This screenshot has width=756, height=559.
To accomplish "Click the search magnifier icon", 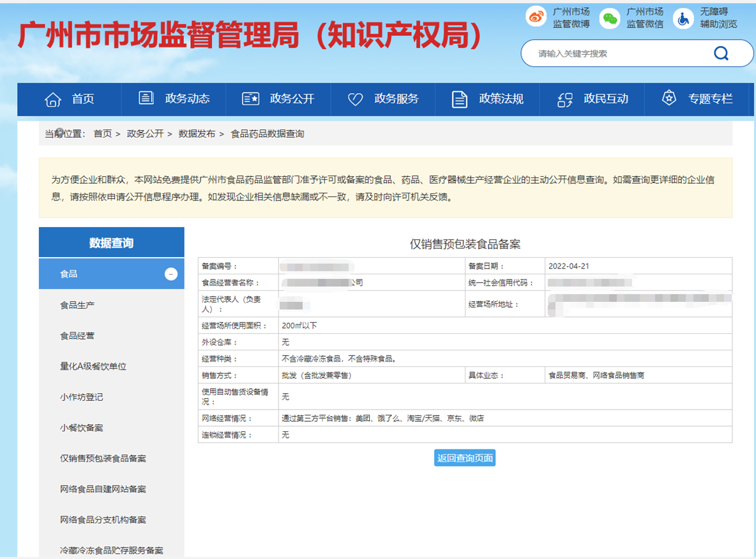I will [x=721, y=53].
